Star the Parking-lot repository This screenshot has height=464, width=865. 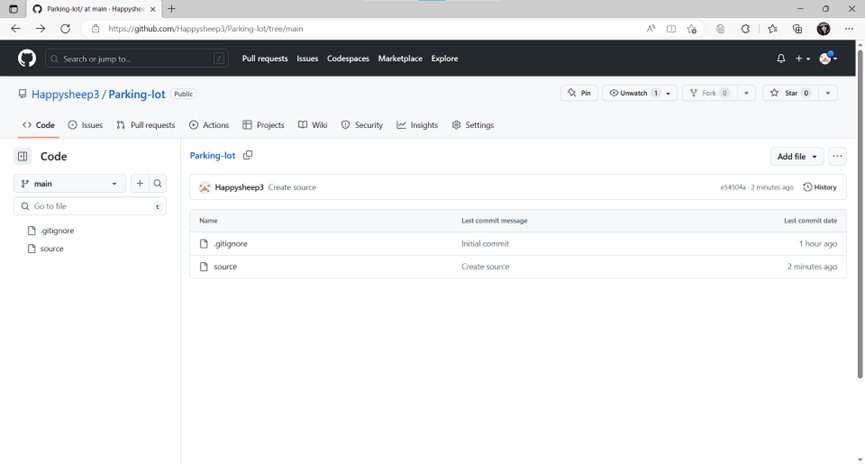pos(790,93)
